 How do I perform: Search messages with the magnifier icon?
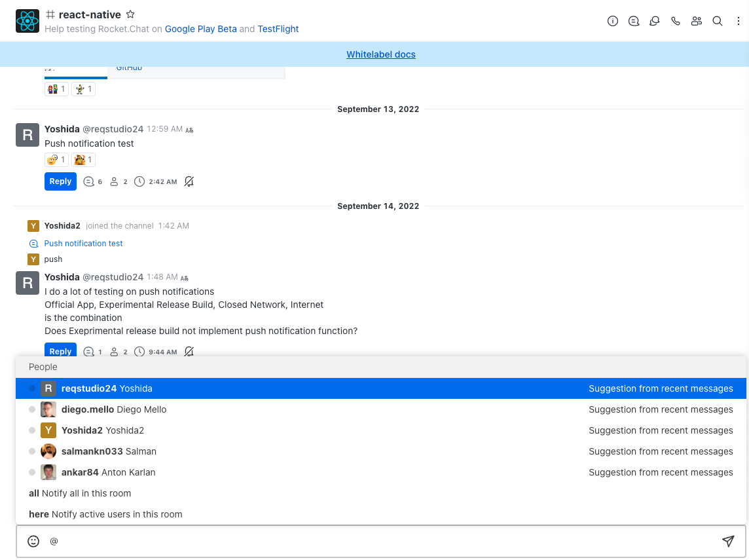coord(718,21)
